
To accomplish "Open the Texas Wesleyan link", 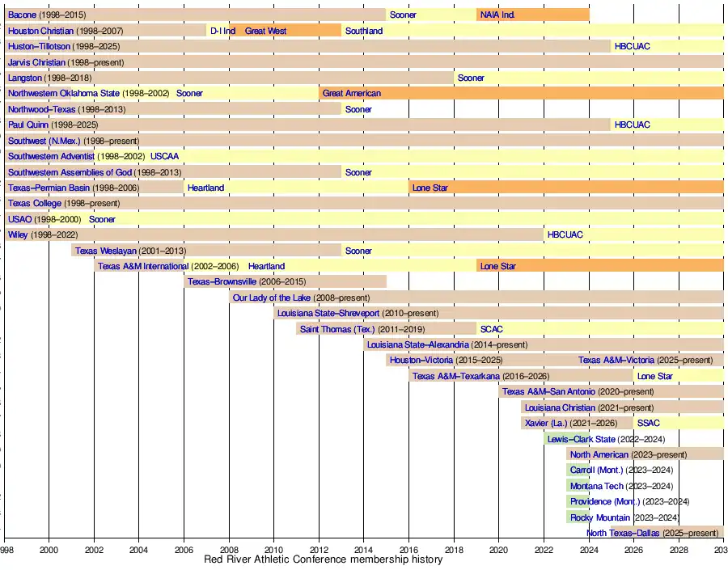I will pos(106,251).
